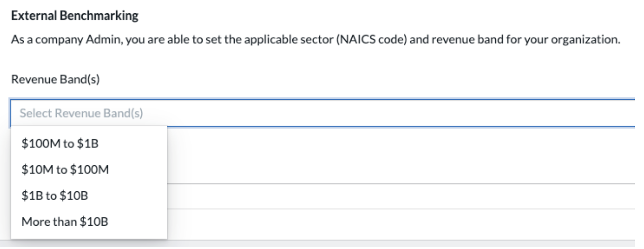Click the External Benchmarking heading

pos(74,17)
